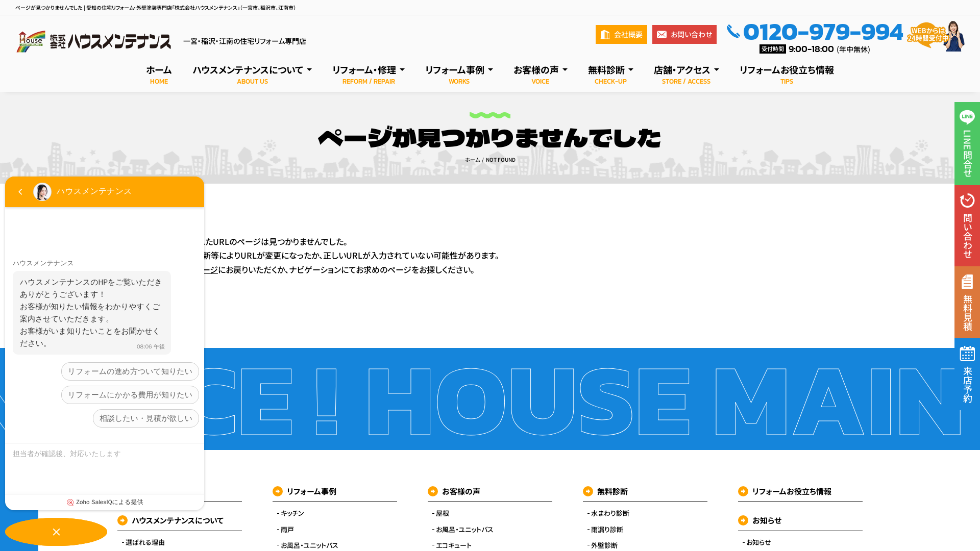980x551 pixels.
Task: Open LINE問合せ from the right sidebar
Action: (967, 144)
